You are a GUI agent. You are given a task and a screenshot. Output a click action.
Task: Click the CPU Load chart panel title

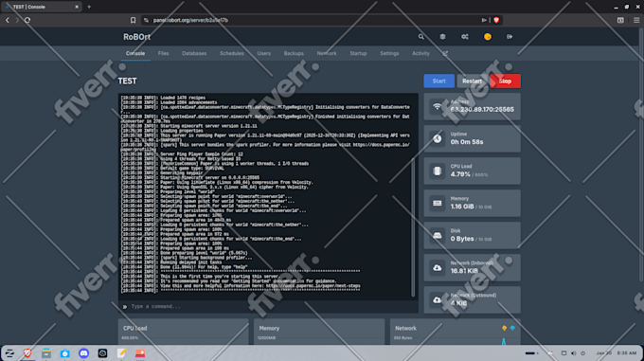pos(135,328)
